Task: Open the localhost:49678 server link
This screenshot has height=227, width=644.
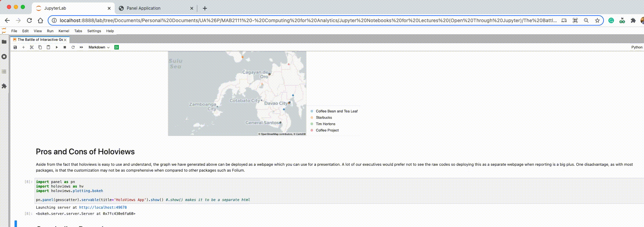Action: 103,208
